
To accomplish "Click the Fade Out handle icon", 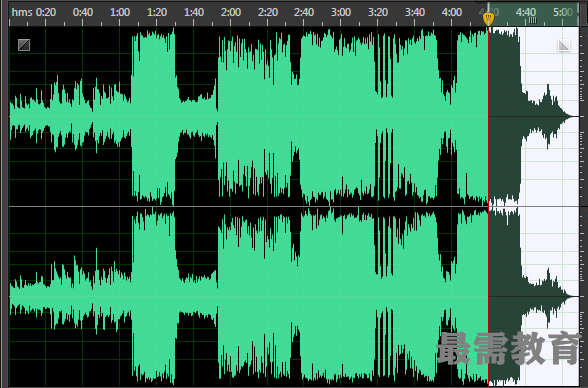I will (564, 45).
